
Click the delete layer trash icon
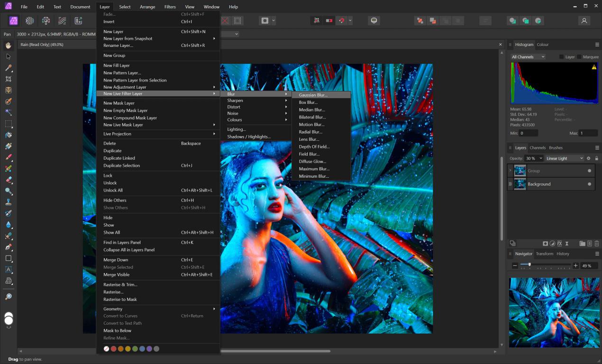(x=597, y=244)
